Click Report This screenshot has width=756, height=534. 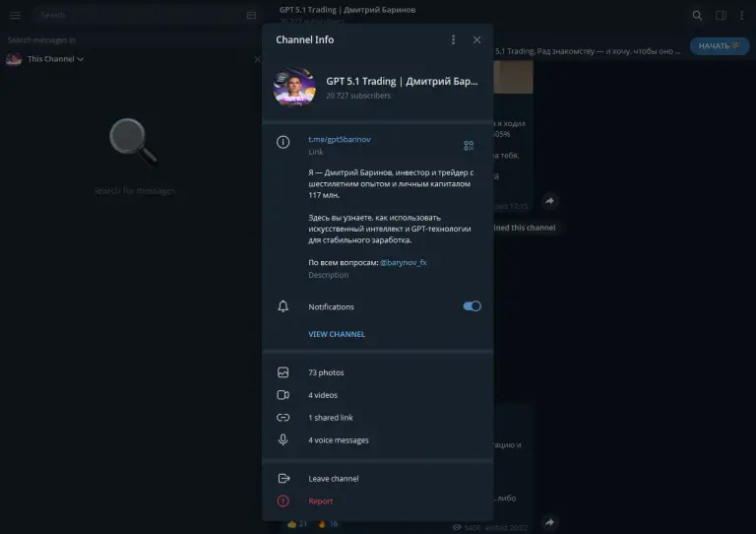tap(378, 501)
